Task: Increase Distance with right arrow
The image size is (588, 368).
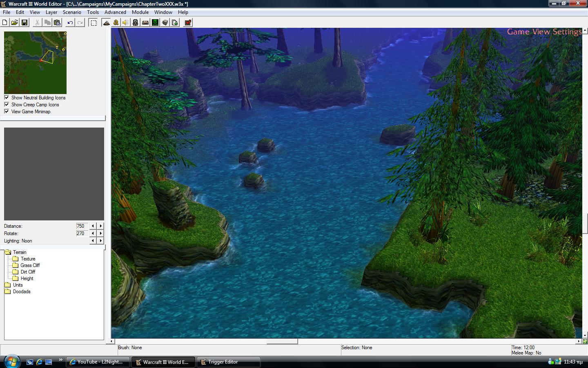Action: 100,226
